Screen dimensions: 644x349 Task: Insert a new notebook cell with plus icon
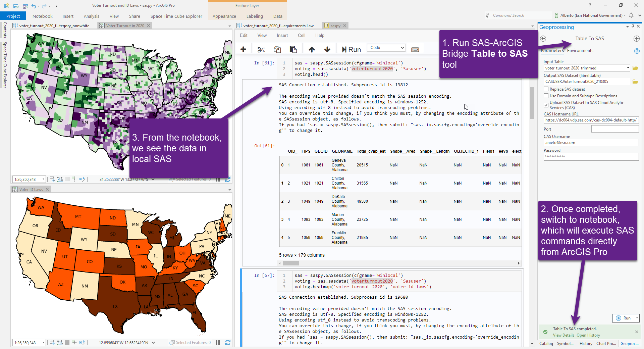pyautogui.click(x=244, y=49)
